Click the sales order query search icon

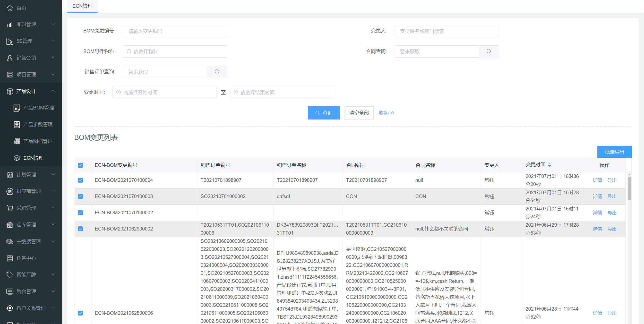217,72
